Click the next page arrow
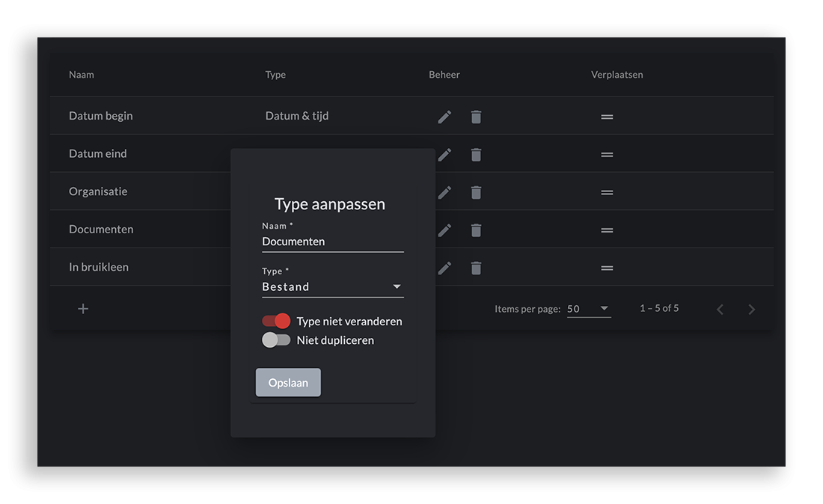Viewport: 823px width, 504px height. point(751,308)
